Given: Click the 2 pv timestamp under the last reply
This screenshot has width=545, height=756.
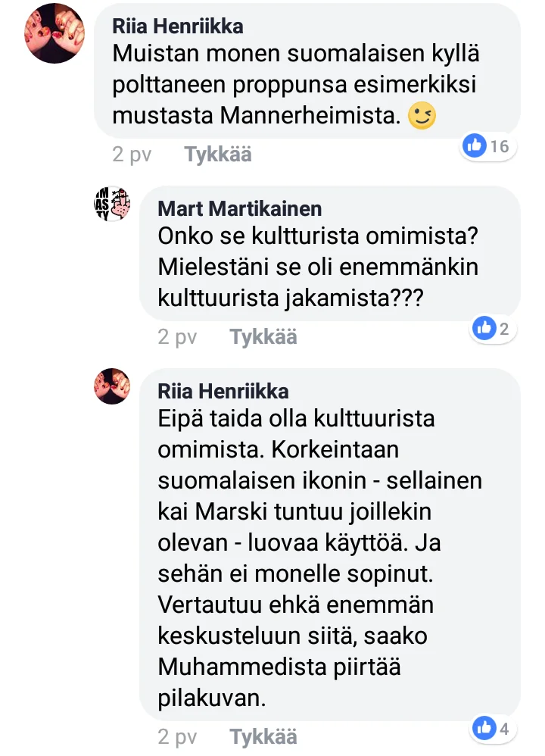Looking at the screenshot, I should tap(177, 736).
